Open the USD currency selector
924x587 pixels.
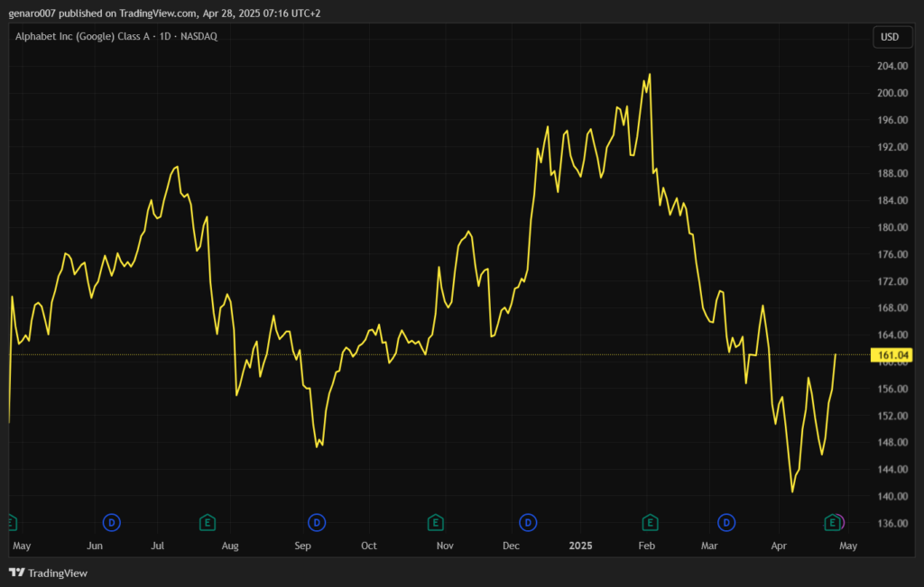click(889, 37)
